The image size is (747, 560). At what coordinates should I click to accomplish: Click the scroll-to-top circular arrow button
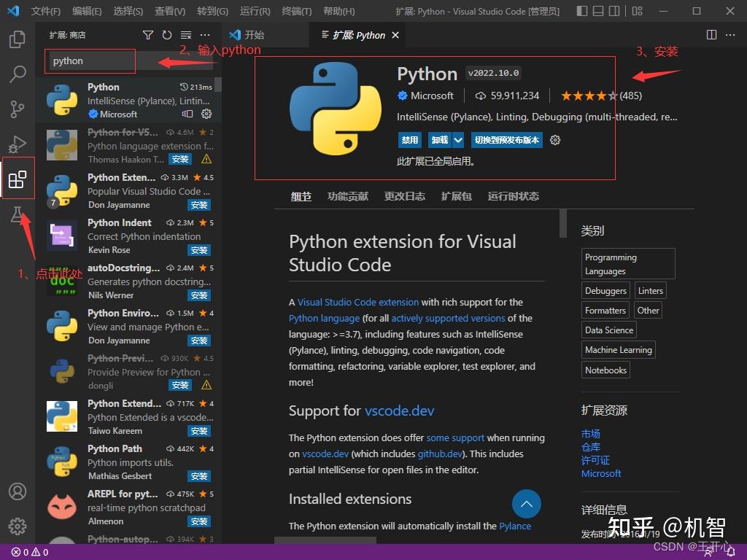[527, 504]
